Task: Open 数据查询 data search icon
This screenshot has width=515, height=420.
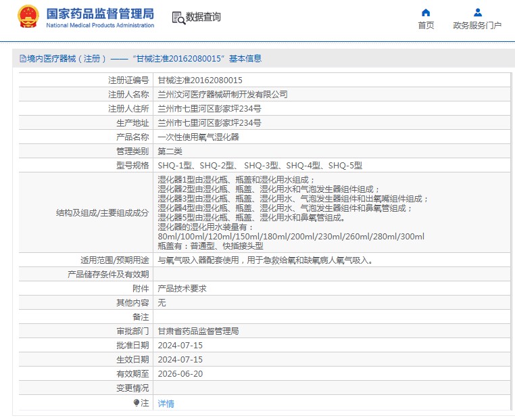Action: pos(178,18)
